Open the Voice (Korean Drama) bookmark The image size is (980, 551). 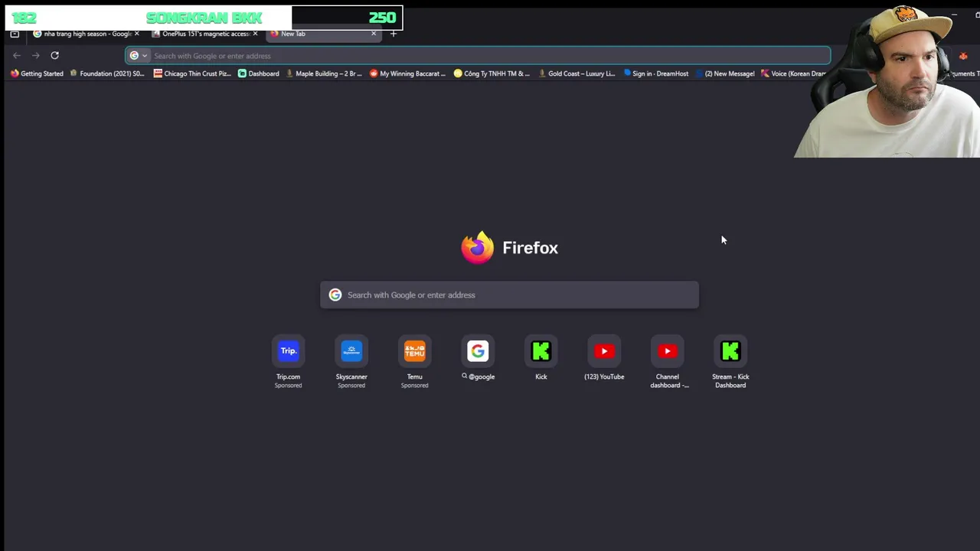[795, 73]
